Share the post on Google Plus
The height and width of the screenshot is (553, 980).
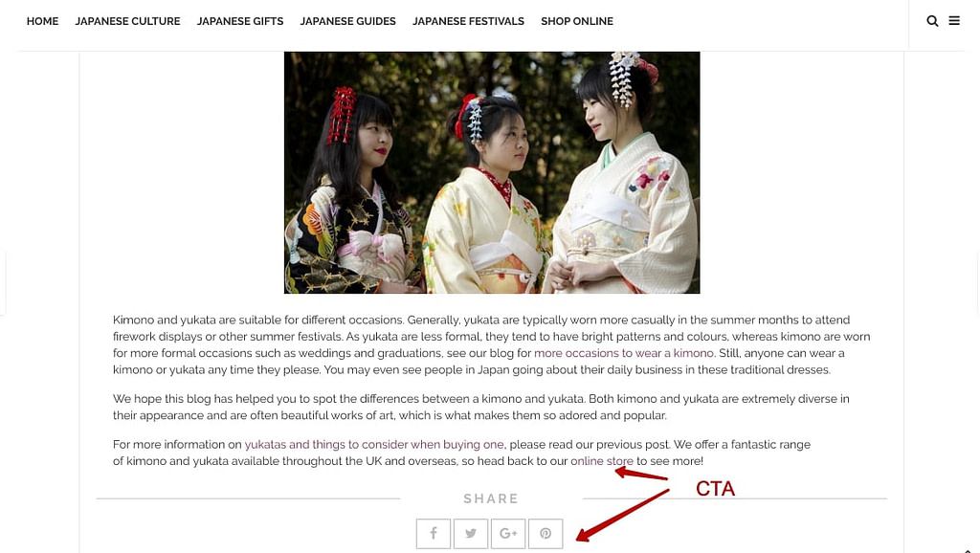[x=508, y=534]
